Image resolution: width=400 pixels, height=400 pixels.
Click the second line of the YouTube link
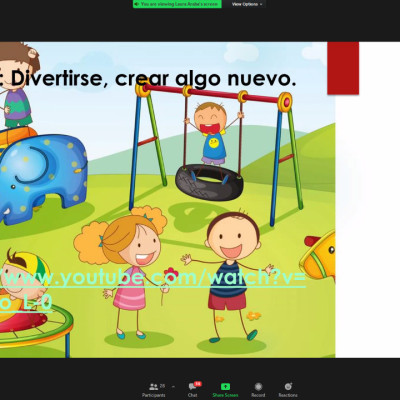26,303
